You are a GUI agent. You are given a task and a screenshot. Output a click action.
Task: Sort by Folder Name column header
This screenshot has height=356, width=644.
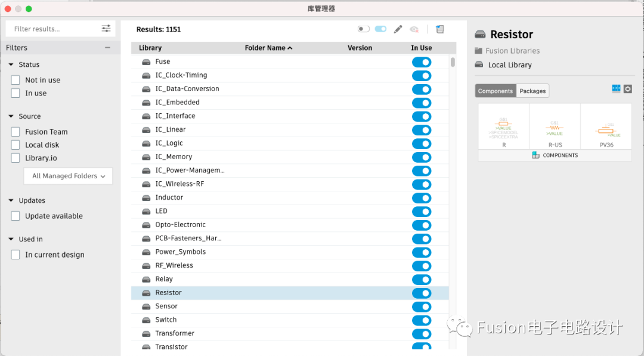coord(268,48)
